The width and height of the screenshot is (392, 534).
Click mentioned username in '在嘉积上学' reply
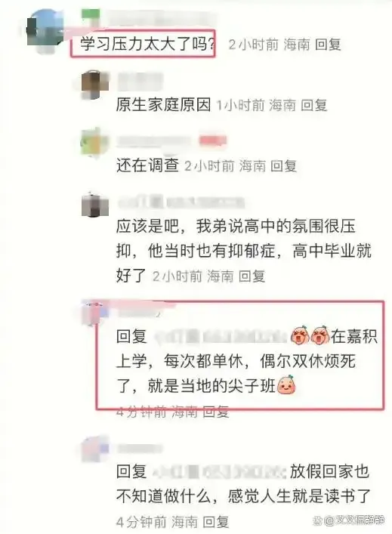point(220,337)
